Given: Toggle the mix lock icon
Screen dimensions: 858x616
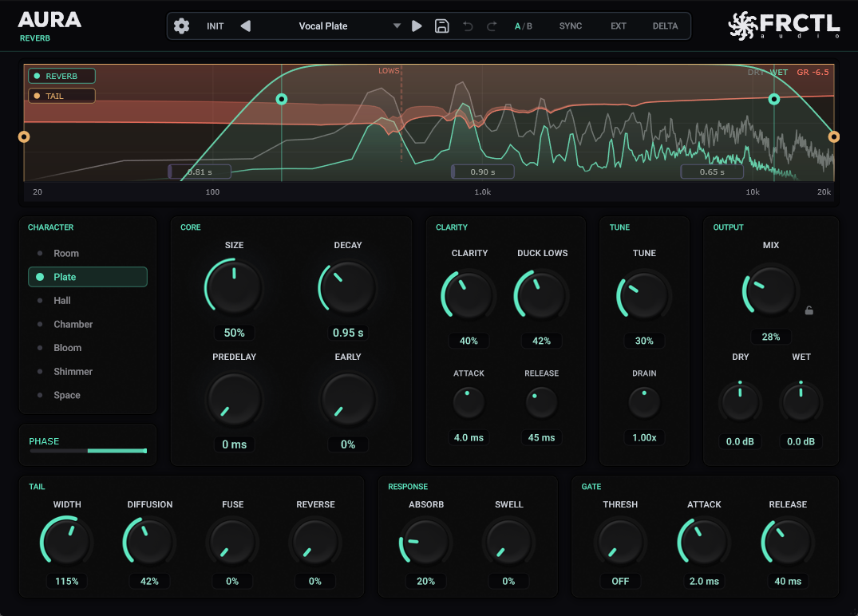Looking at the screenshot, I should point(809,310).
